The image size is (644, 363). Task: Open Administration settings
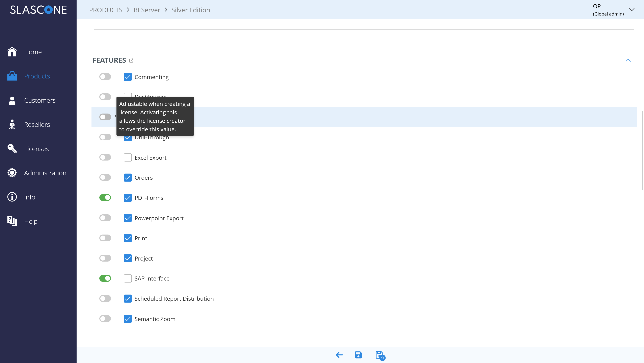pos(45,173)
